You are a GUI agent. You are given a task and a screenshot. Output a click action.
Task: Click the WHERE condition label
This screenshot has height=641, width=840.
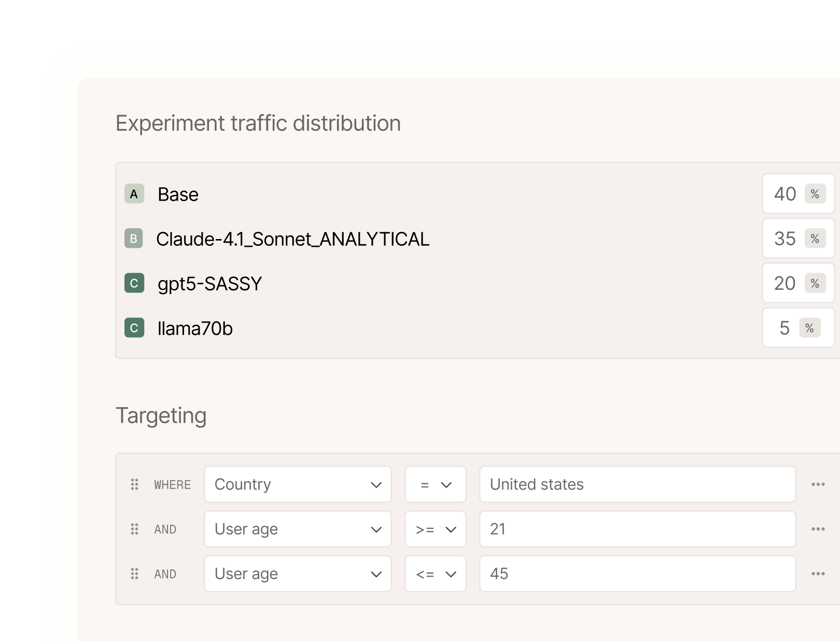point(173,485)
